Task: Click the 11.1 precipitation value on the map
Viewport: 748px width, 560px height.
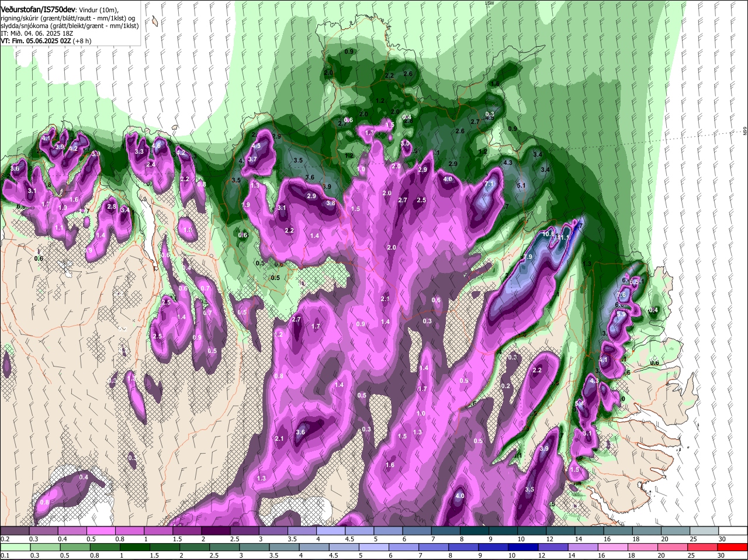Action: click(x=563, y=237)
